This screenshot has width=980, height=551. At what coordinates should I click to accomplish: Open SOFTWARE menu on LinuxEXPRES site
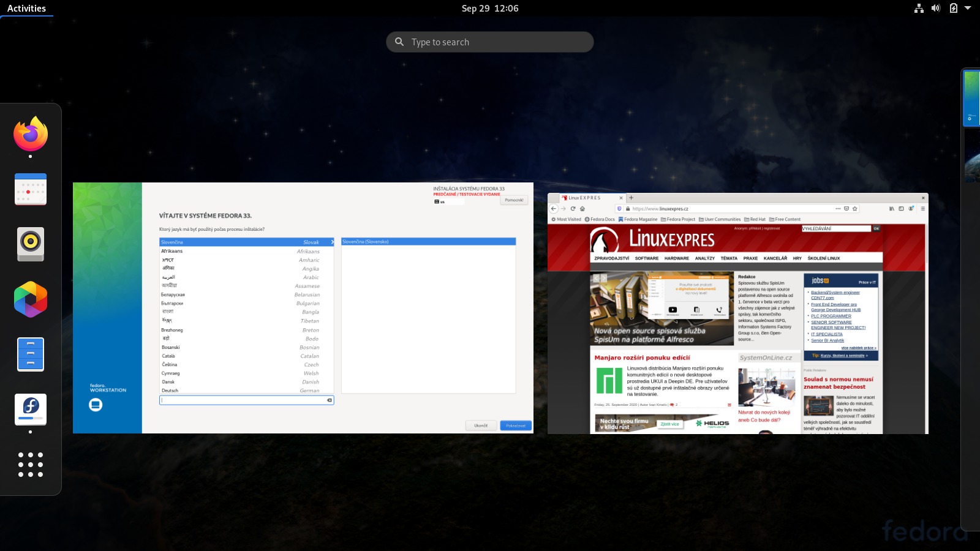(x=647, y=258)
